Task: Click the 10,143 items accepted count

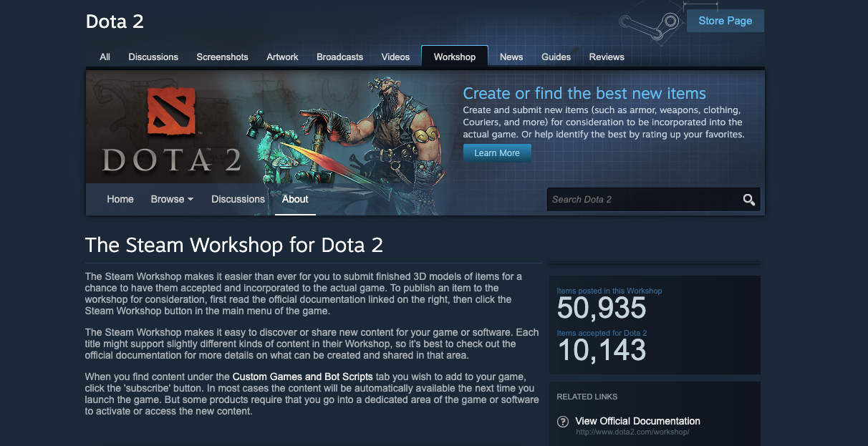Action: [602, 350]
